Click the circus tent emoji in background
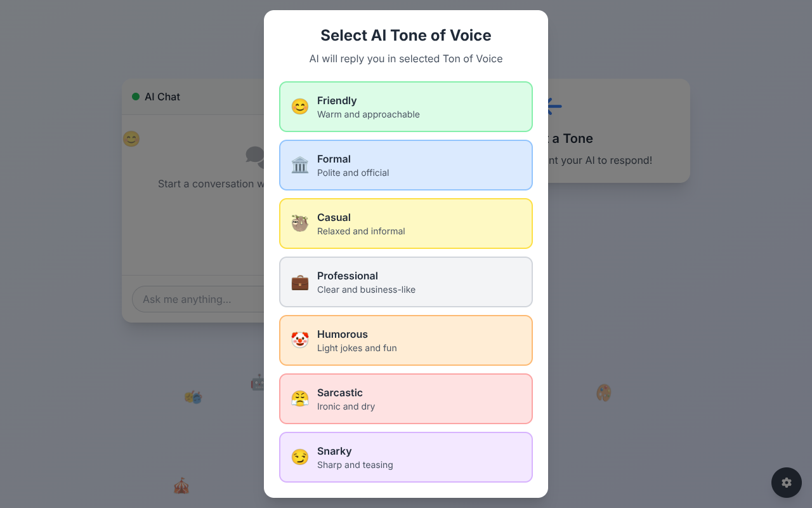The width and height of the screenshot is (812, 508). pyautogui.click(x=181, y=486)
